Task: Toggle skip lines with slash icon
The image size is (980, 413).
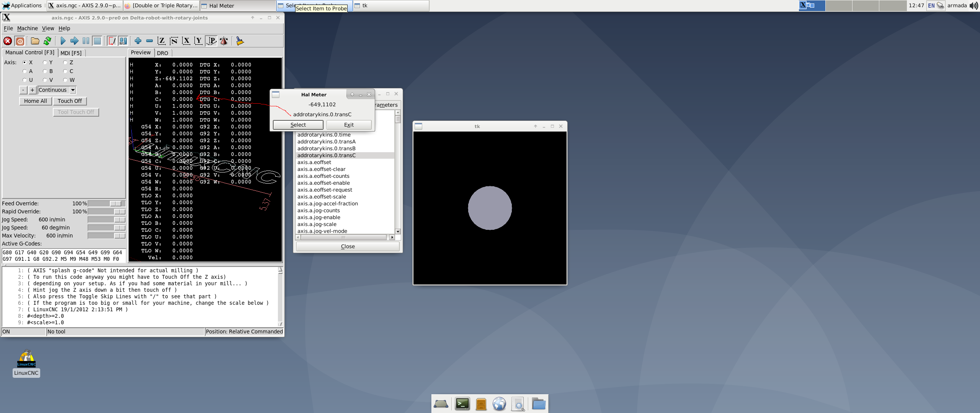Action: (112, 41)
